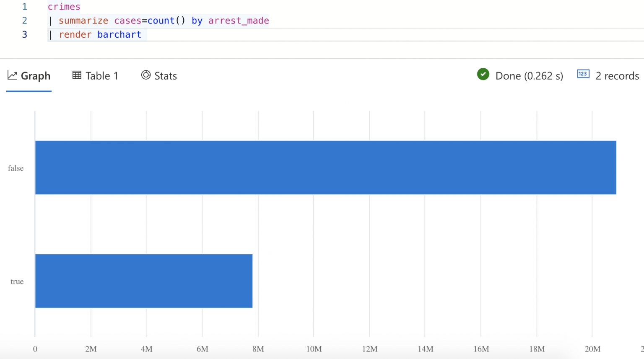Click line number 3 in the editor
Image resolution: width=644 pixels, height=359 pixels.
pos(24,34)
